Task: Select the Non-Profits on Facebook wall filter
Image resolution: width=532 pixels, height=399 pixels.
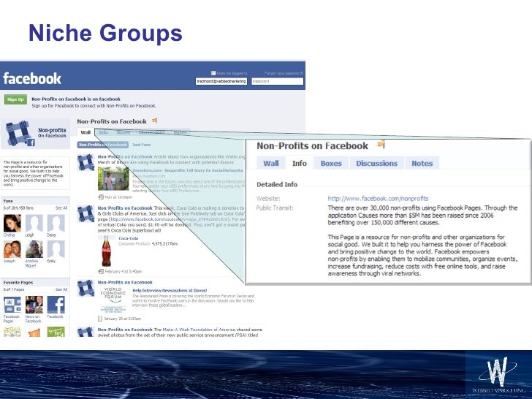Action: 103,145
